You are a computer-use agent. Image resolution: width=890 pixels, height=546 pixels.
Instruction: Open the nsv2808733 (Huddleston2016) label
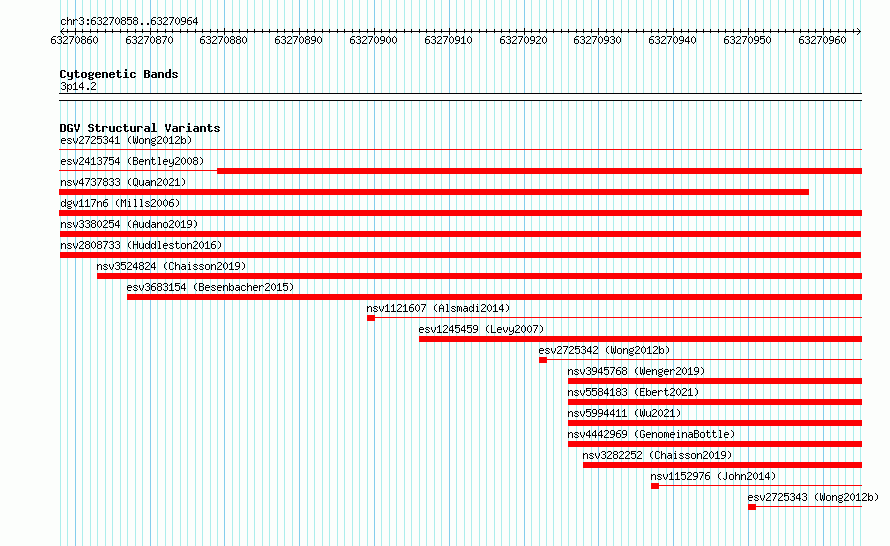[x=141, y=245]
